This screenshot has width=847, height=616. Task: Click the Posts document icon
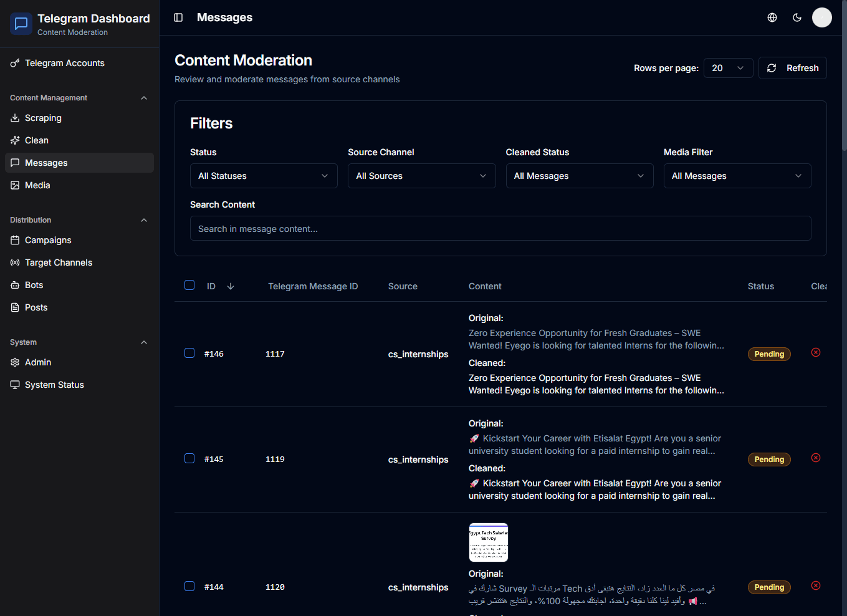15,307
